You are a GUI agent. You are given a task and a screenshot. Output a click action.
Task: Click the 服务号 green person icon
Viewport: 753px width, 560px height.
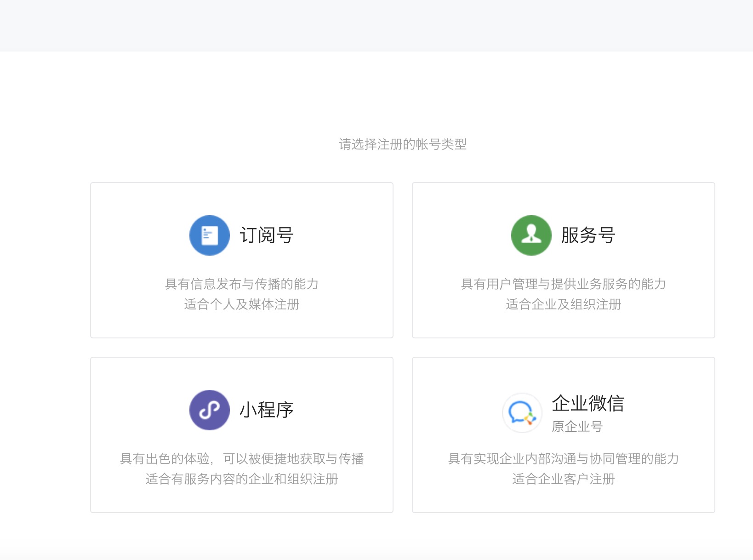pos(531,235)
